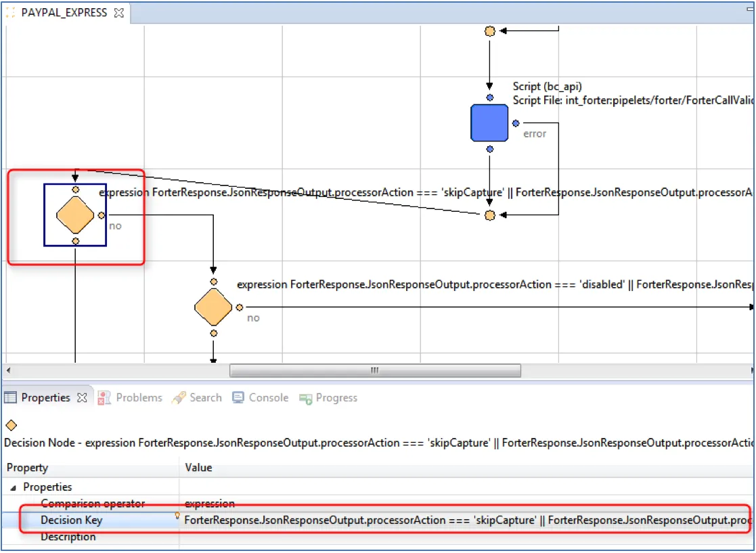Image resolution: width=756 pixels, height=553 pixels.
Task: Click the Console view monitor icon
Action: tap(238, 398)
